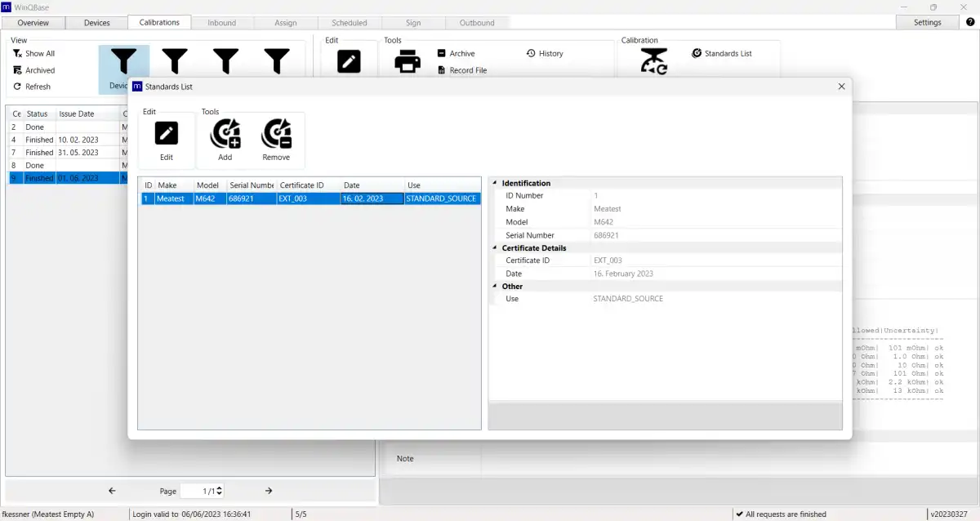Click the Add standard icon
The width and height of the screenshot is (980, 521).
(225, 132)
